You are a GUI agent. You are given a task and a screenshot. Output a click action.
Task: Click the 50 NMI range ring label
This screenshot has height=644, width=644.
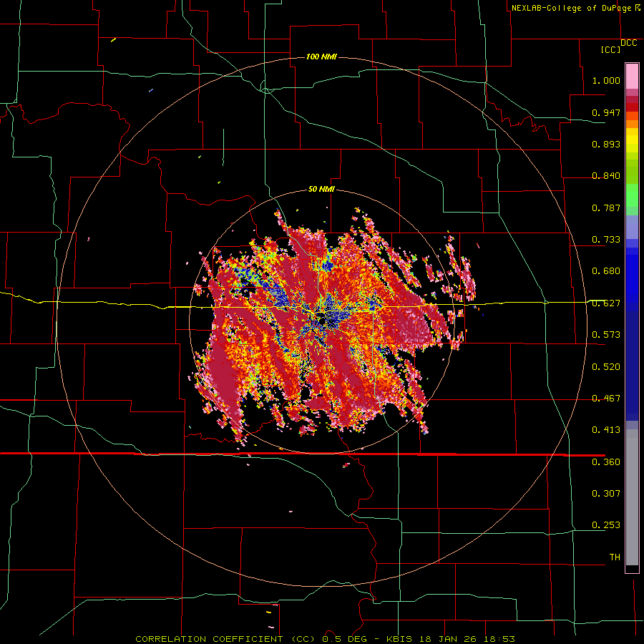click(x=321, y=190)
